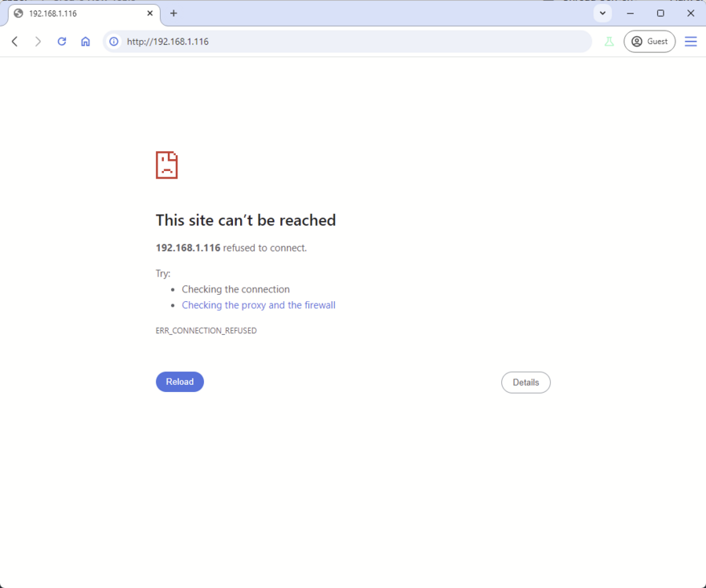Maximize the browser window

pos(661,13)
